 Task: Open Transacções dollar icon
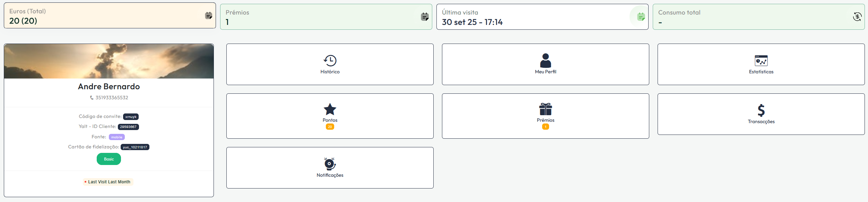tap(761, 110)
